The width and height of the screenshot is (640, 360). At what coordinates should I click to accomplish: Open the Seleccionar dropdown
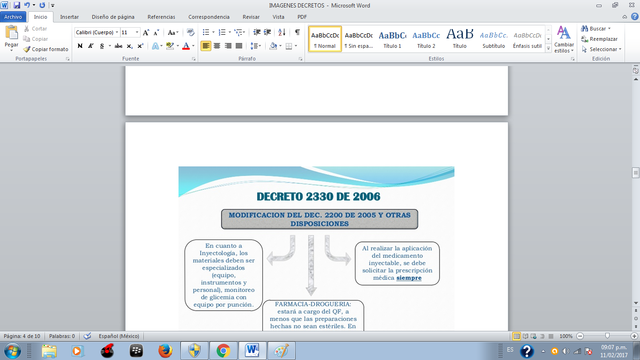coord(601,49)
